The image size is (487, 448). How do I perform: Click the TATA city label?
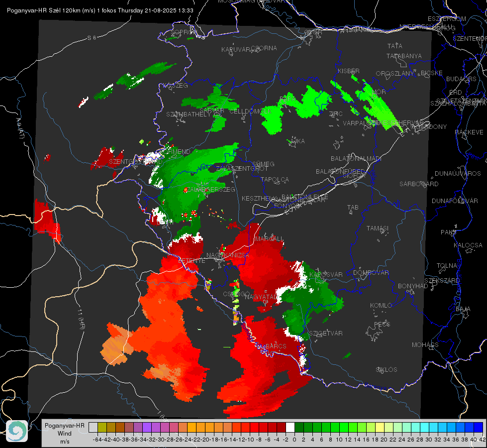click(395, 46)
